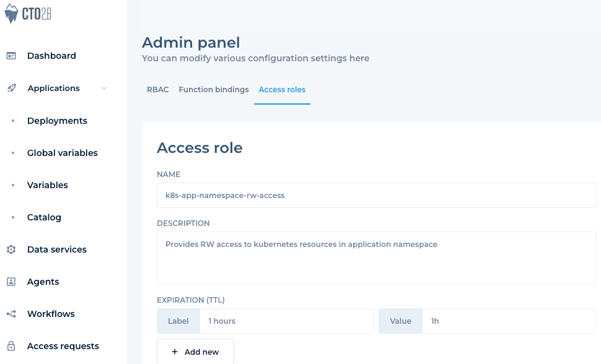
Task: Click the Access requests lock icon
Action: [11, 346]
